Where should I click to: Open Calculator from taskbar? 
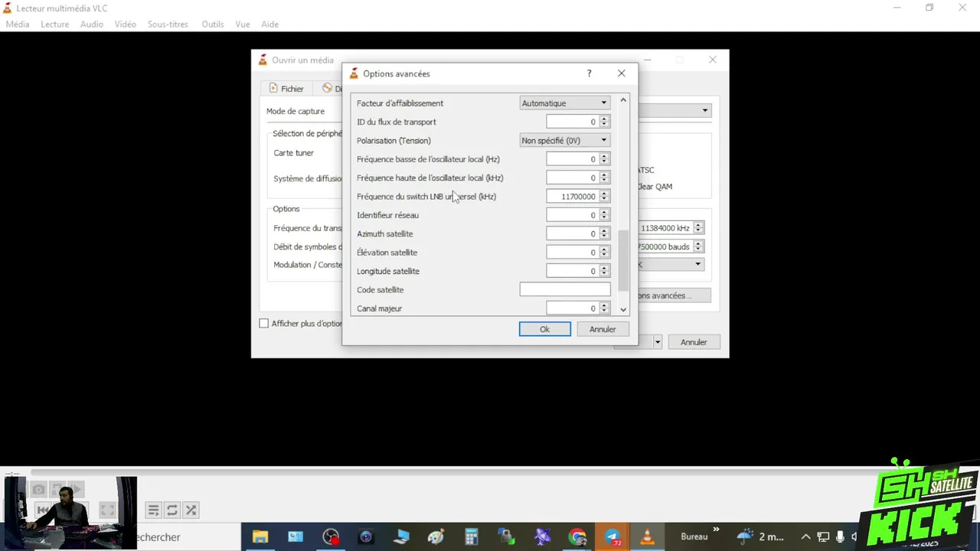click(x=471, y=537)
